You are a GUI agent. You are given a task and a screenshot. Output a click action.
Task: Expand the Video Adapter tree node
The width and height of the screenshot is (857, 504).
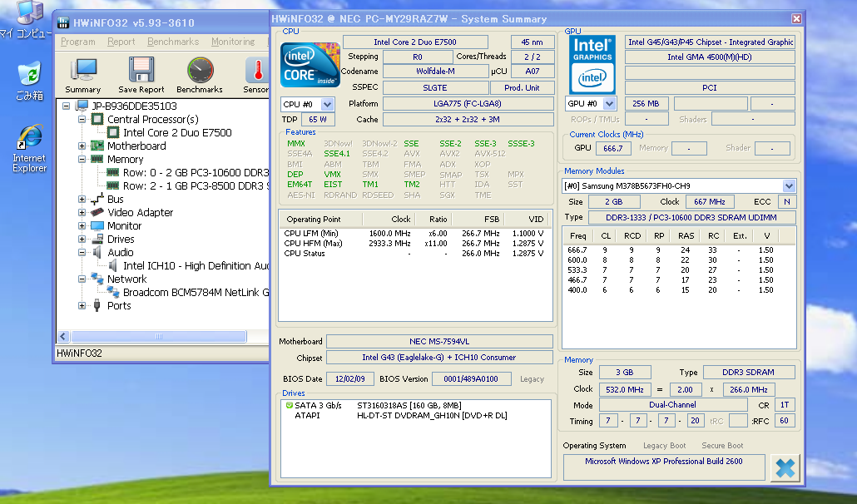pyautogui.click(x=82, y=213)
